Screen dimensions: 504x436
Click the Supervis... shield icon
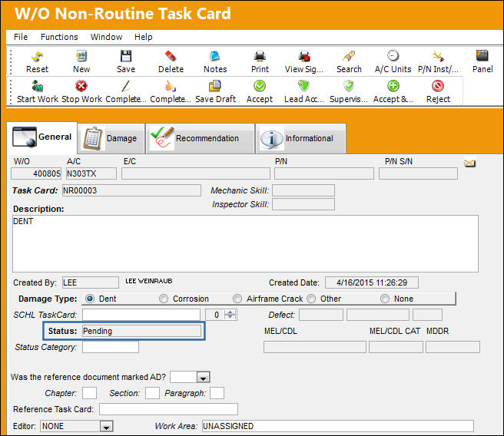click(x=349, y=86)
